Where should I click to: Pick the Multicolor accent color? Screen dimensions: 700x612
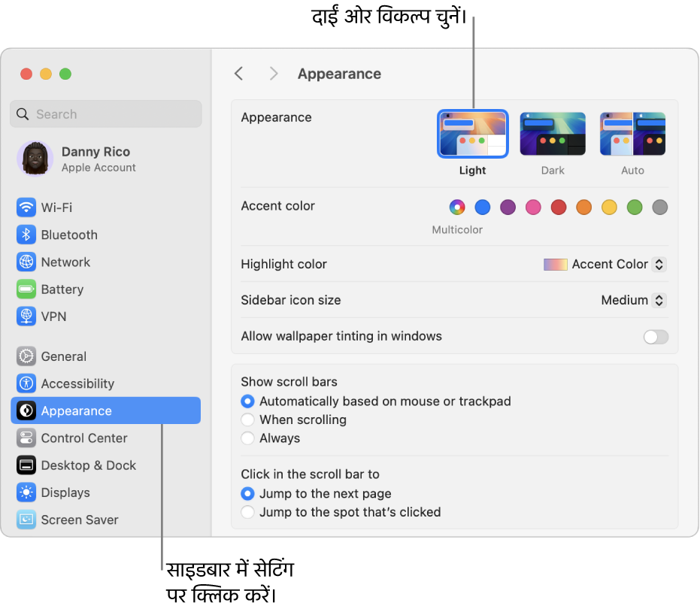(456, 207)
